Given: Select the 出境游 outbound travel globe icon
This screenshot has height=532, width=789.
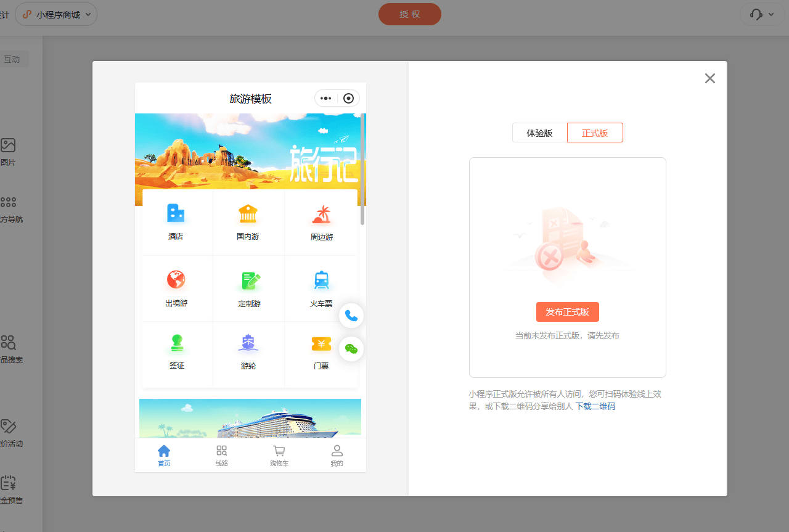Looking at the screenshot, I should 176,287.
